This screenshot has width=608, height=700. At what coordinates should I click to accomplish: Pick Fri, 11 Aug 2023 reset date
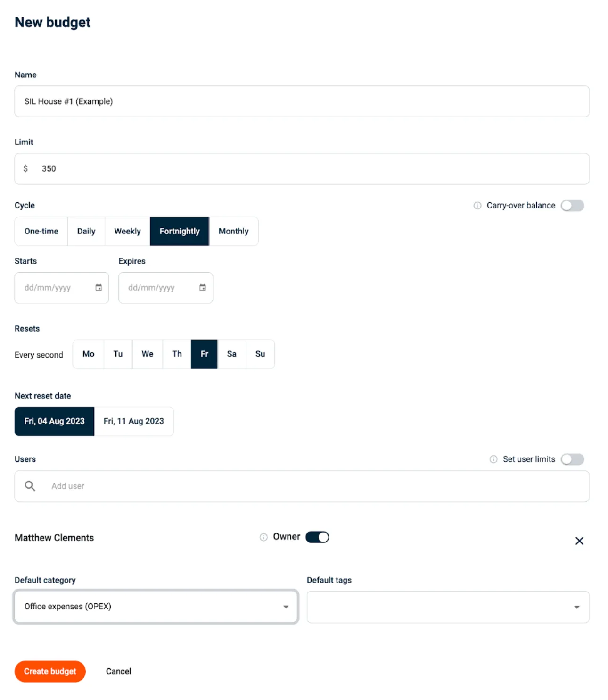(x=134, y=421)
